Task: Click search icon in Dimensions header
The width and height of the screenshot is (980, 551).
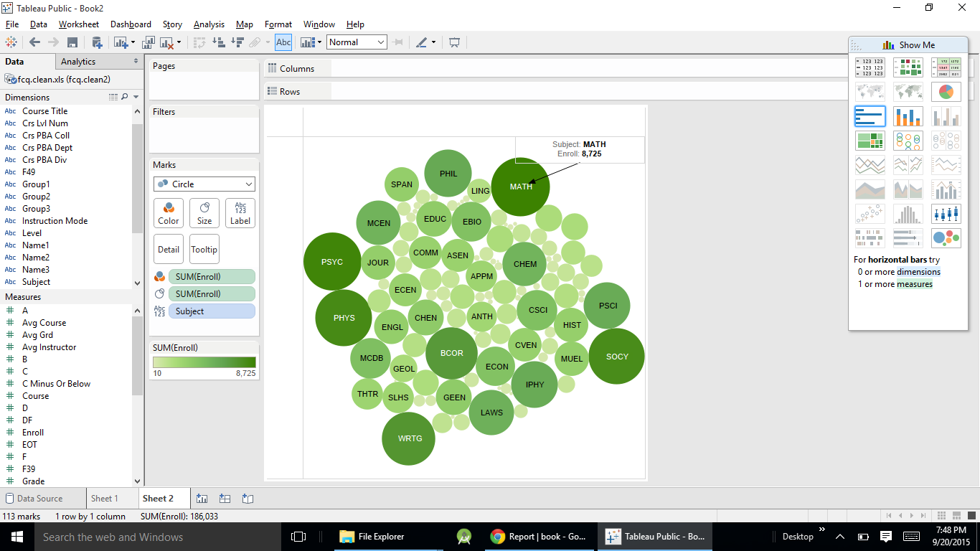Action: (125, 97)
